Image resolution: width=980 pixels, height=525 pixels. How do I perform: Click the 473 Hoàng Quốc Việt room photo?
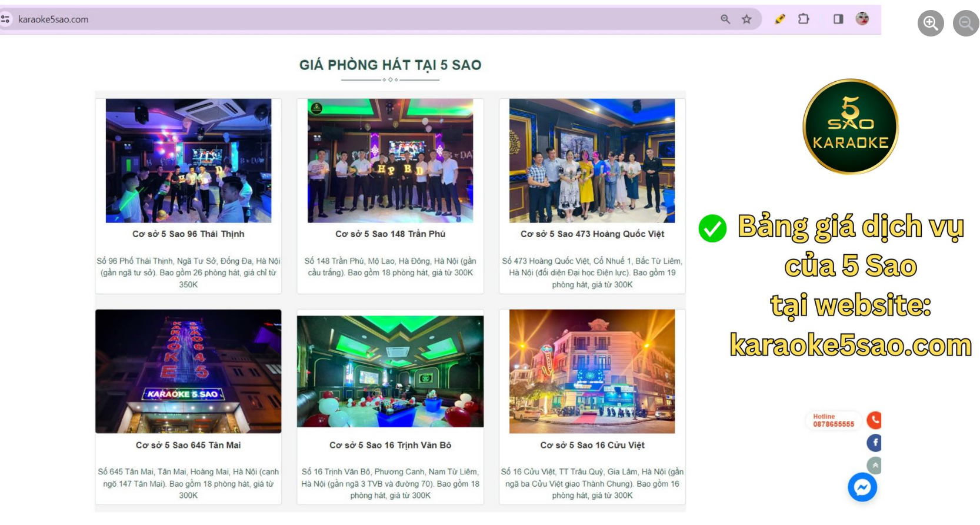tap(592, 161)
